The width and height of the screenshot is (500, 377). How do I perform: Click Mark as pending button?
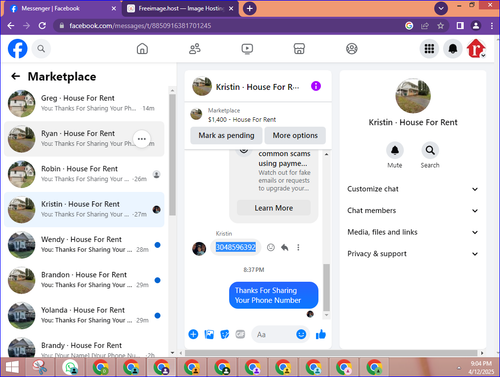(226, 135)
